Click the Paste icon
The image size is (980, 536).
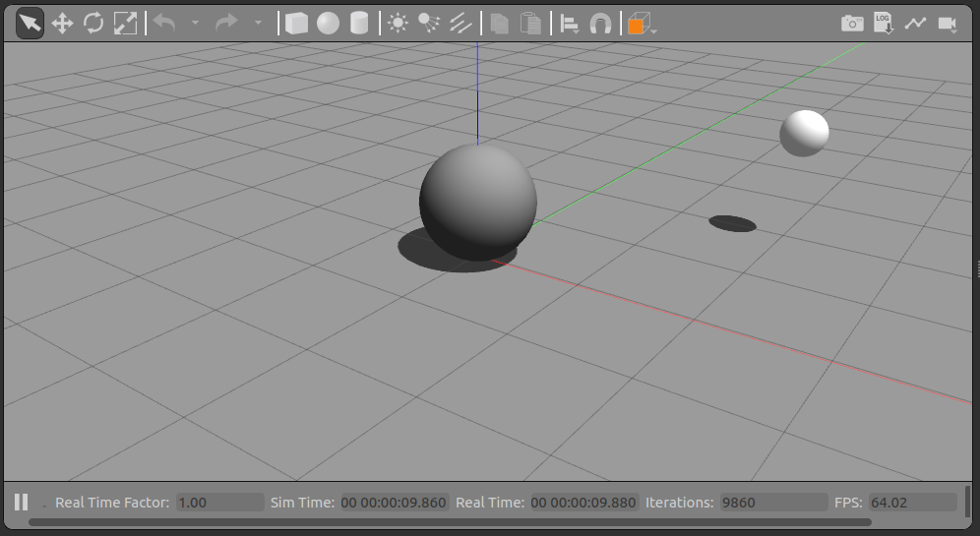coord(530,24)
